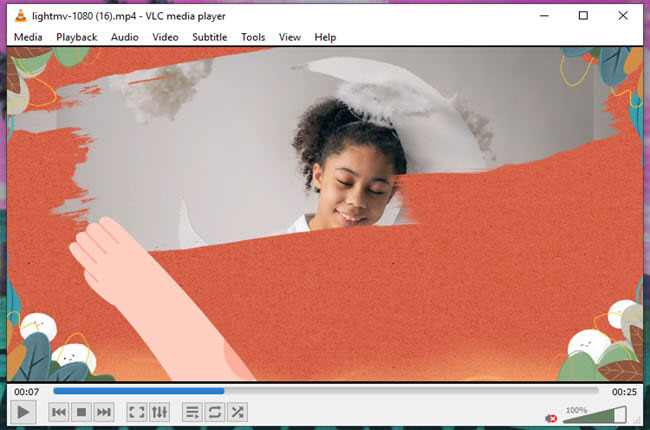The height and width of the screenshot is (430, 650).
Task: Open the Media menu
Action: (28, 37)
